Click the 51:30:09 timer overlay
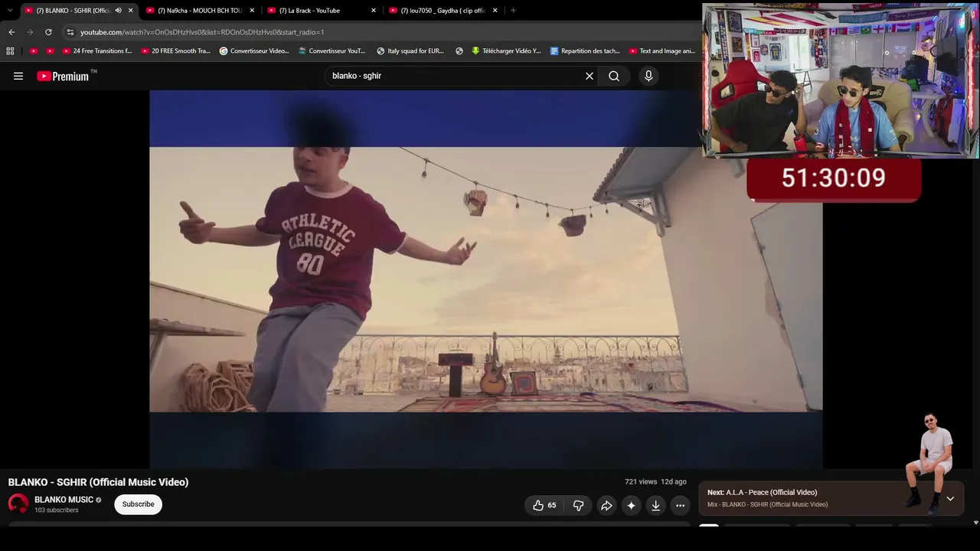 point(834,179)
